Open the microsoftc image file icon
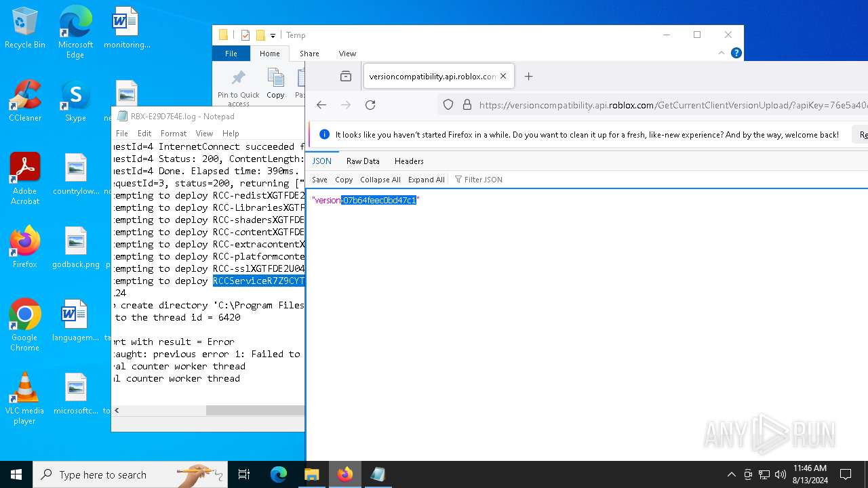 tap(76, 394)
